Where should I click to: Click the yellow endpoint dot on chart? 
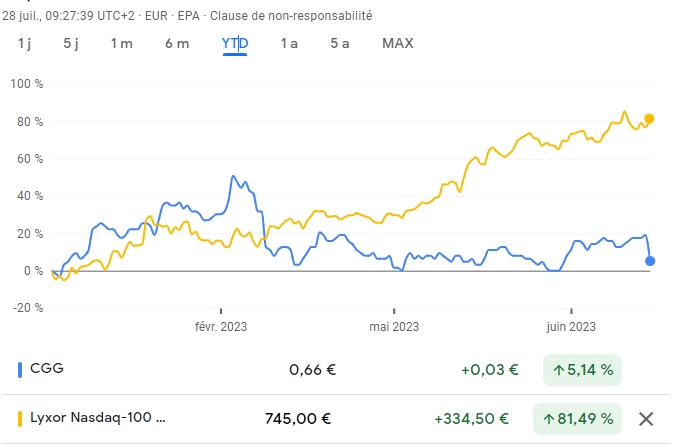(x=649, y=119)
